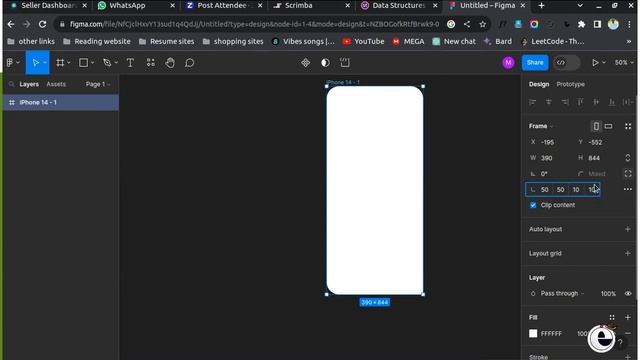The width and height of the screenshot is (640, 360).
Task: Click Align top icon
Action: tap(580, 102)
